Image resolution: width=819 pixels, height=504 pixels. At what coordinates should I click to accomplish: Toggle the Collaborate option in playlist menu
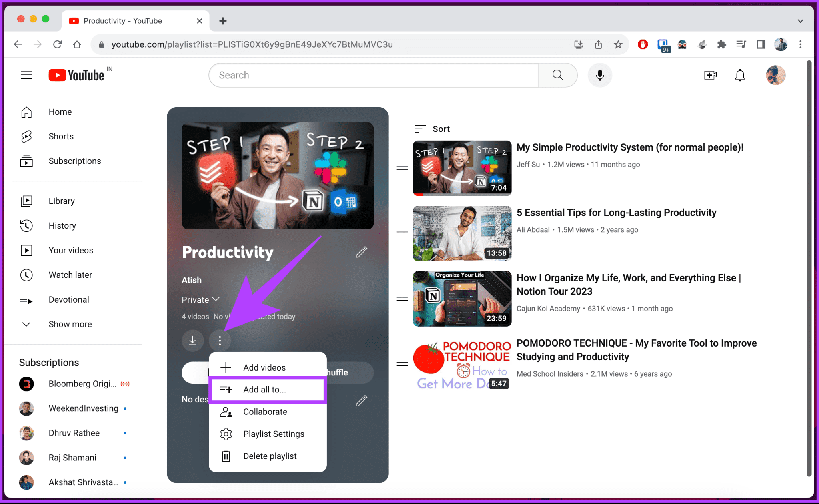click(x=266, y=412)
